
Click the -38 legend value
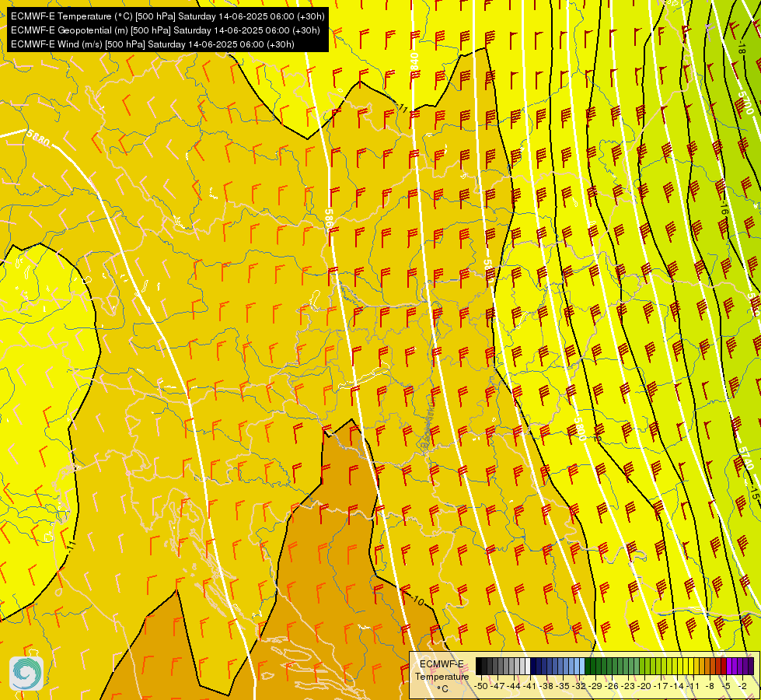click(x=546, y=686)
